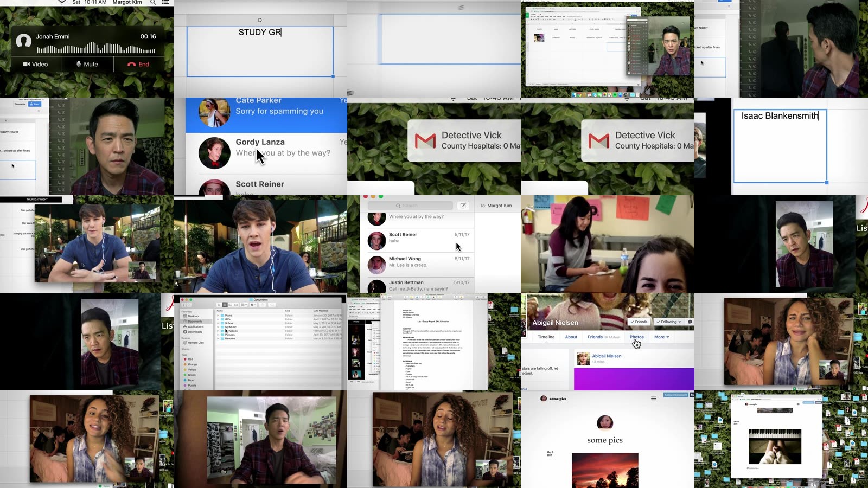The height and width of the screenshot is (488, 868).
Task: Expand the GIFs folder
Action: [x=218, y=319]
